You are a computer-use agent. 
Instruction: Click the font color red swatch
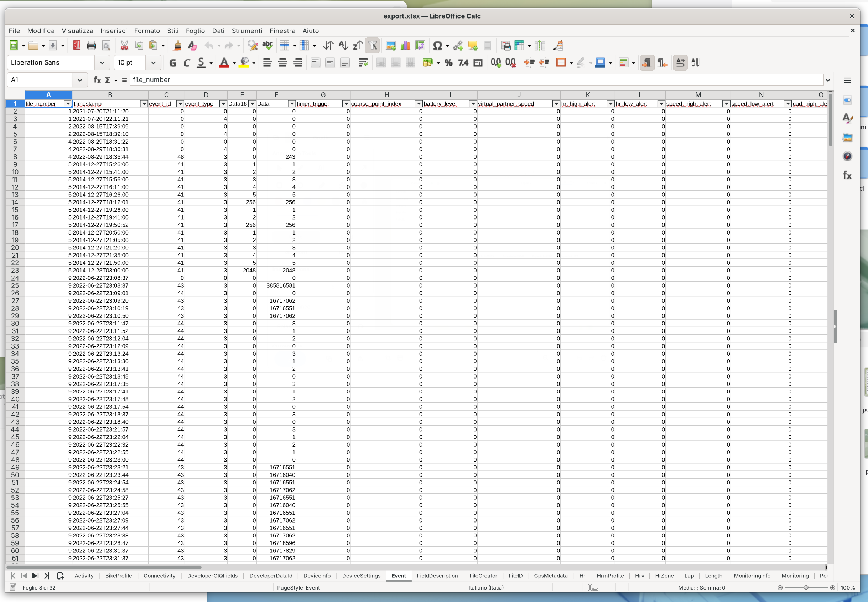point(224,63)
